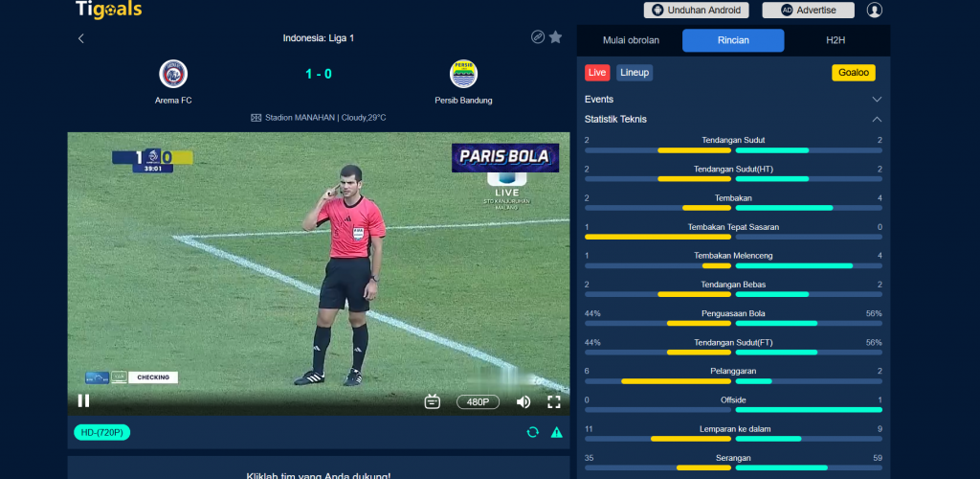Click the Advertise button
The image size is (980, 479).
[x=808, y=10]
